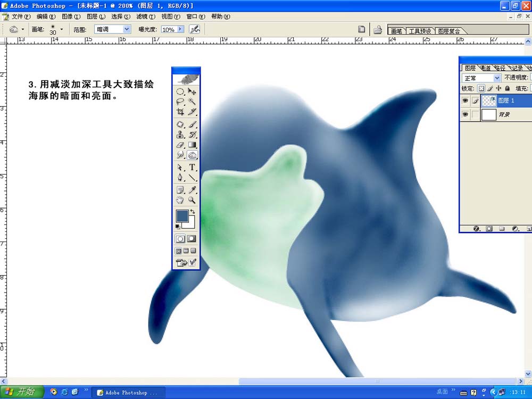Click Adobe Photoshop taskbar button
532x399 pixels.
(129, 393)
